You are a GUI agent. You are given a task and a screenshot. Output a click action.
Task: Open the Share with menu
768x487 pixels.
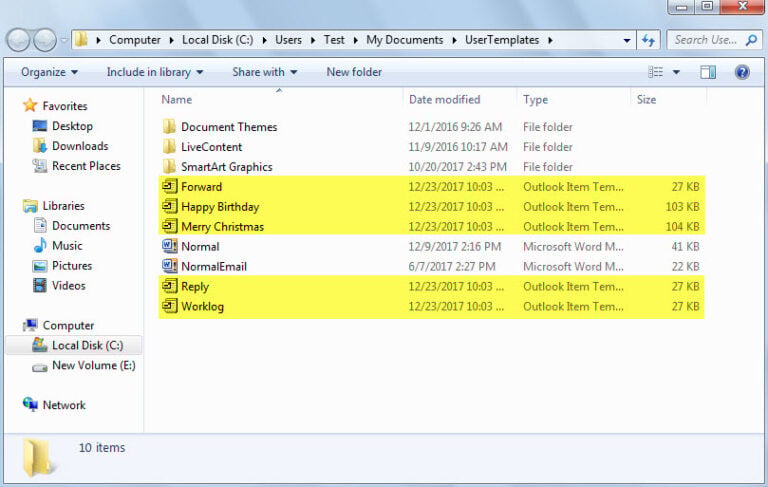tap(264, 72)
